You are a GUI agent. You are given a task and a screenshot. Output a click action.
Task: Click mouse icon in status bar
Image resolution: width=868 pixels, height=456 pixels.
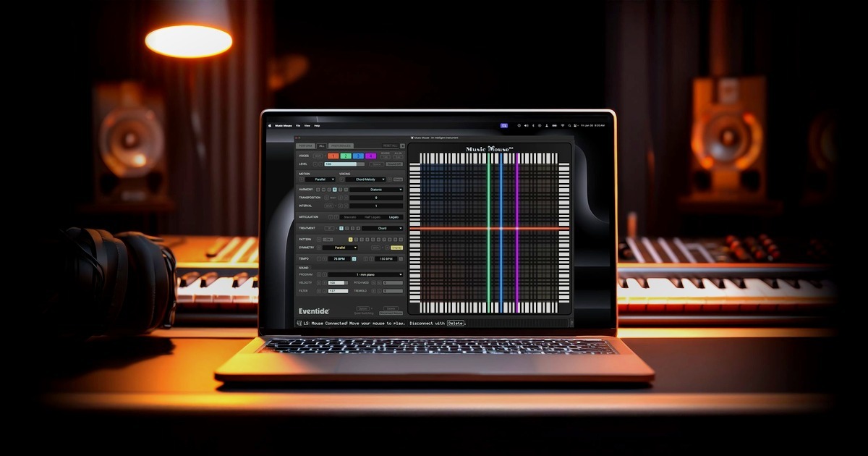click(x=299, y=323)
